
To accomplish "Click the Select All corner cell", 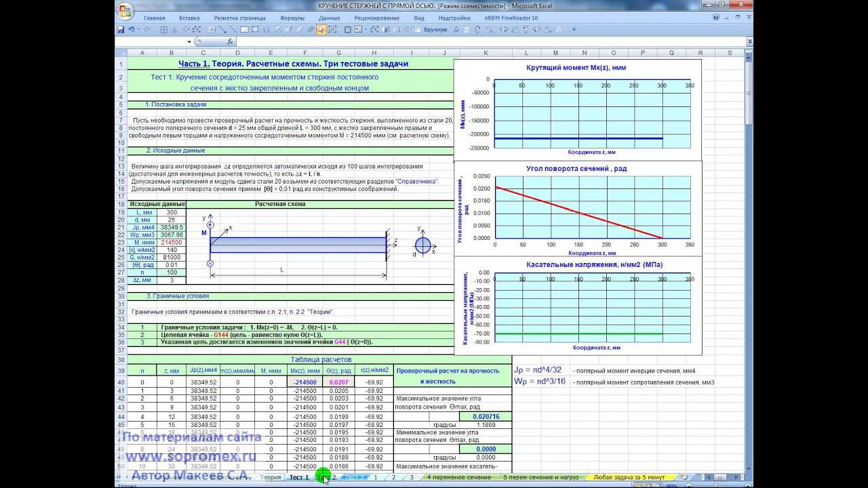I will pos(121,52).
